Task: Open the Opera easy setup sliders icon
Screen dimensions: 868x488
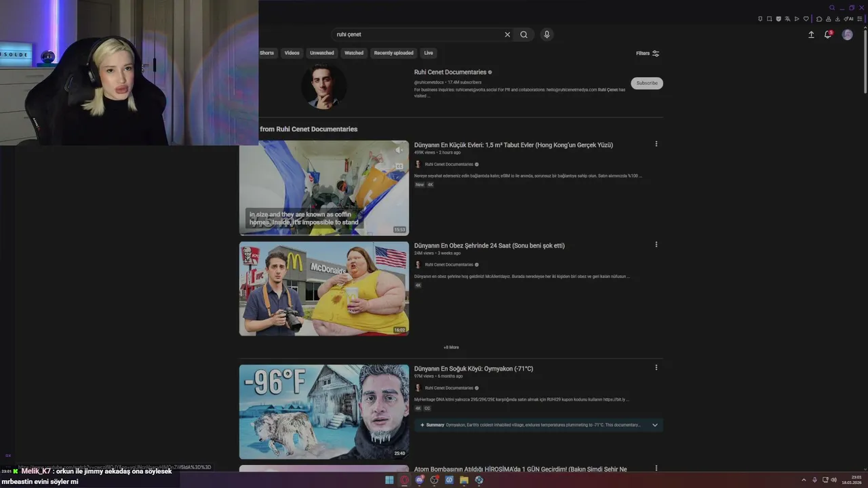Action: [x=860, y=19]
